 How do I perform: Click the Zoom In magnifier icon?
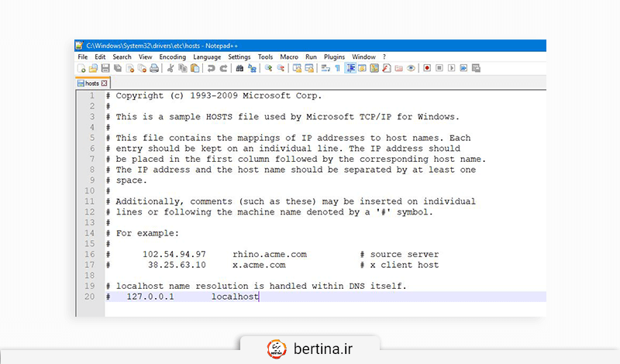tap(268, 68)
